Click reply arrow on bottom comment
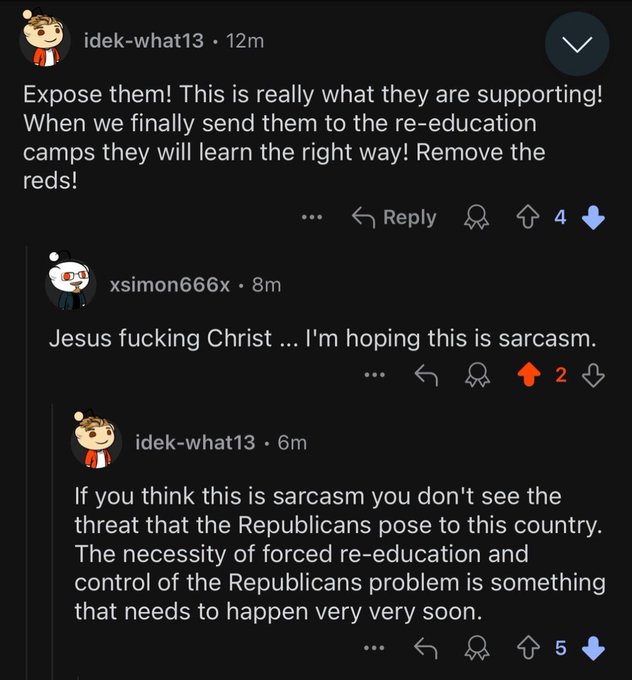The width and height of the screenshot is (632, 680). (426, 648)
